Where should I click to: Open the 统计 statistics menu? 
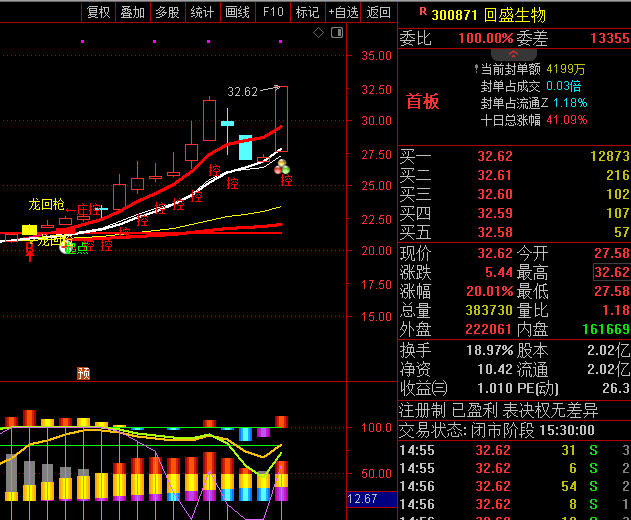click(x=202, y=12)
